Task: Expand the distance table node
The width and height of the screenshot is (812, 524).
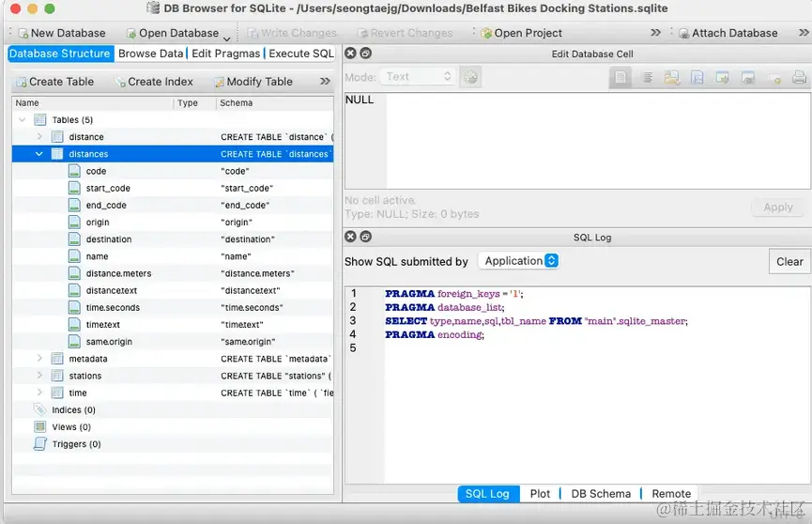Action: click(x=39, y=137)
